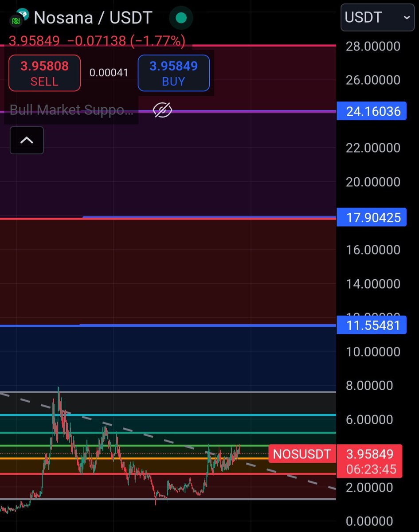The height and width of the screenshot is (532, 419).
Task: Click the countdown timer 06:23:45
Action: click(372, 469)
